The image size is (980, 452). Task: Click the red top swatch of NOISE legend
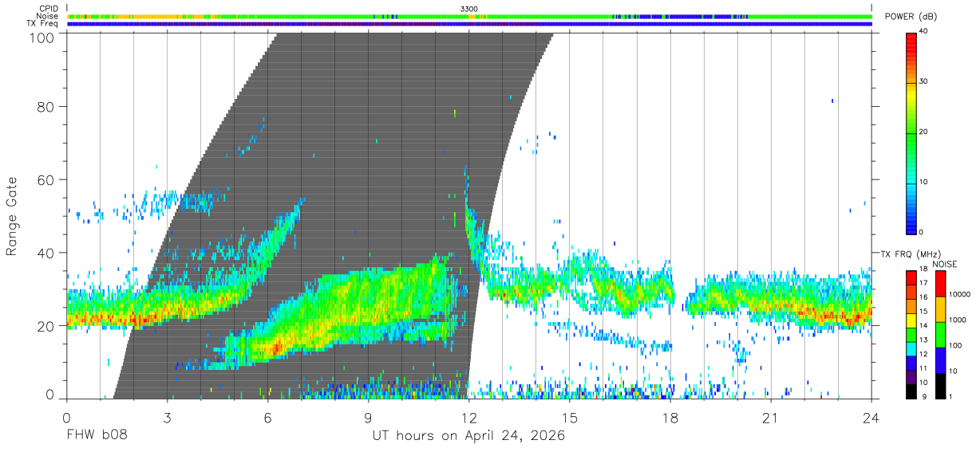(940, 283)
